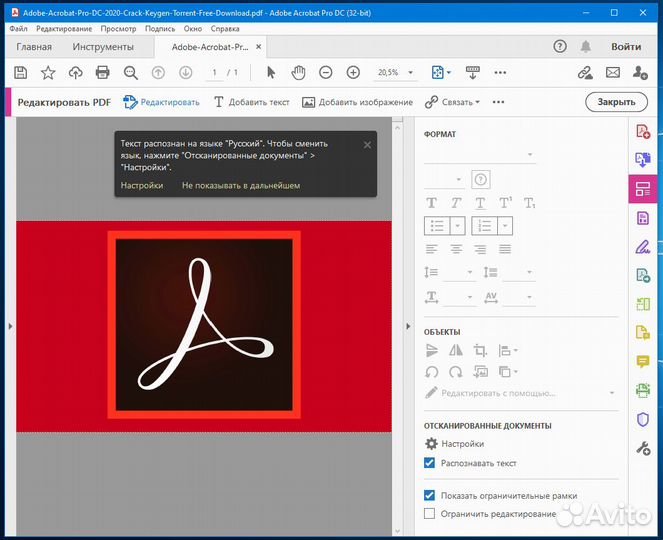Image resolution: width=663 pixels, height=540 pixels.
Task: Open the Comment bubble sidebar icon
Action: (643, 362)
